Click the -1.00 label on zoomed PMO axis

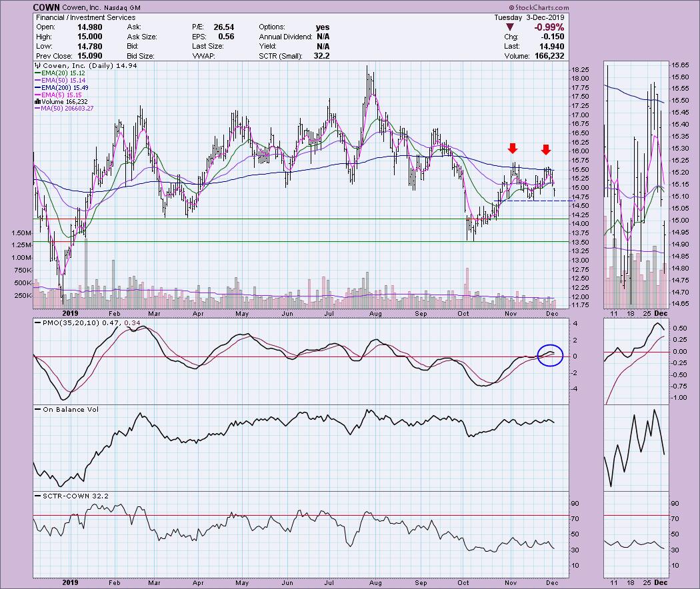pyautogui.click(x=679, y=398)
